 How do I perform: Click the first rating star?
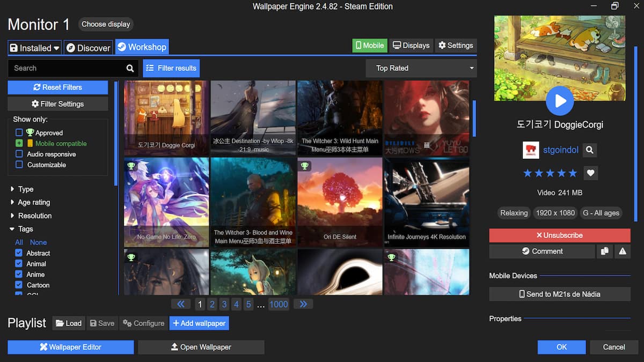[528, 173]
